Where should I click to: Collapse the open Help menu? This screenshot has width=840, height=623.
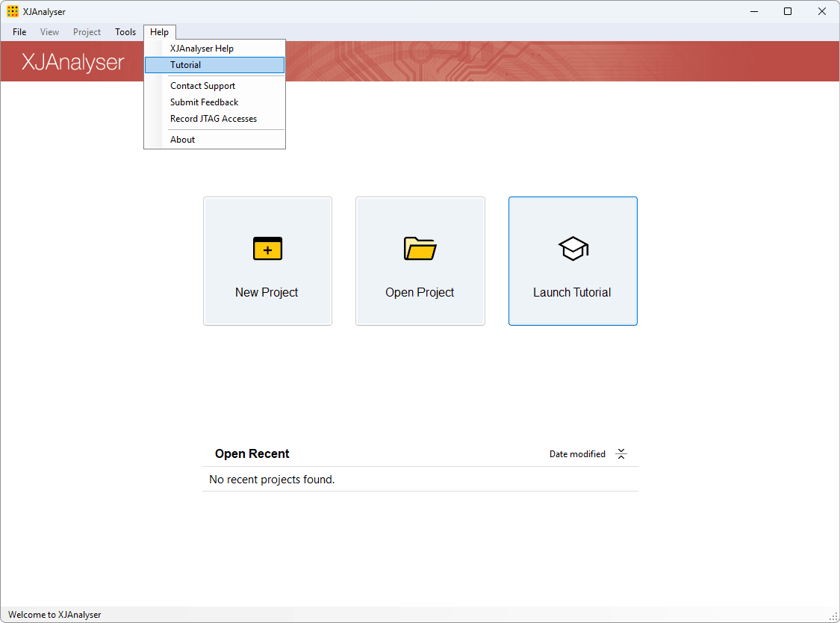pyautogui.click(x=159, y=32)
